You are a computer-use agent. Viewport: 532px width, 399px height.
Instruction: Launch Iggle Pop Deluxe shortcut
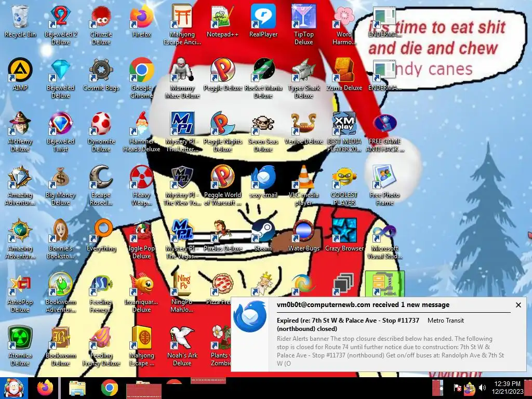[x=141, y=239]
